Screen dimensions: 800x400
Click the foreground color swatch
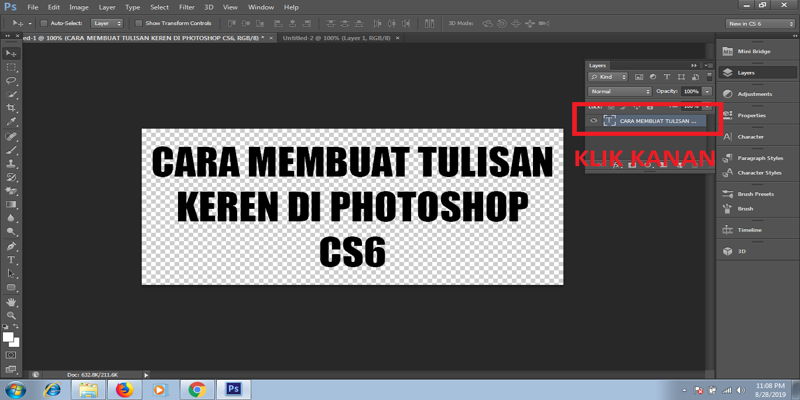coord(7,337)
